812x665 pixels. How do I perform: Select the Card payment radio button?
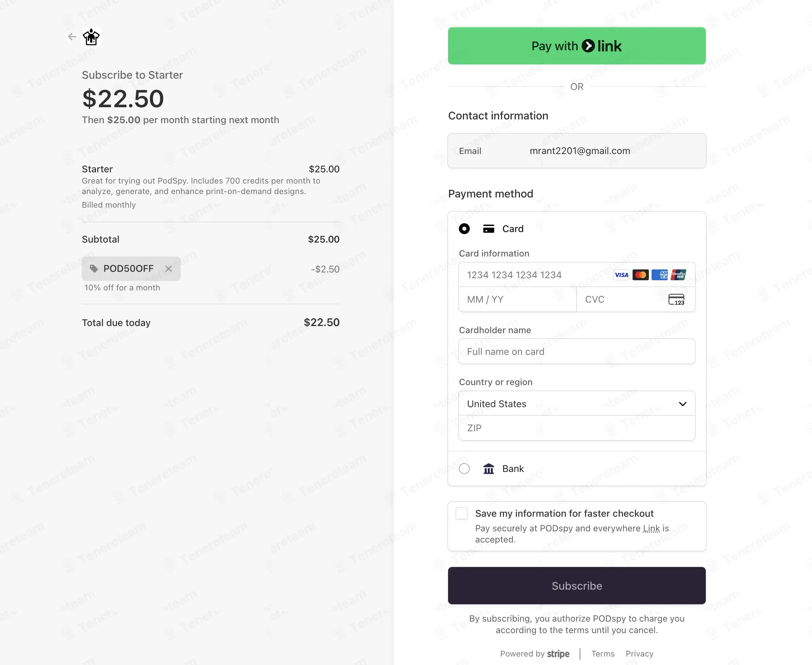(464, 229)
